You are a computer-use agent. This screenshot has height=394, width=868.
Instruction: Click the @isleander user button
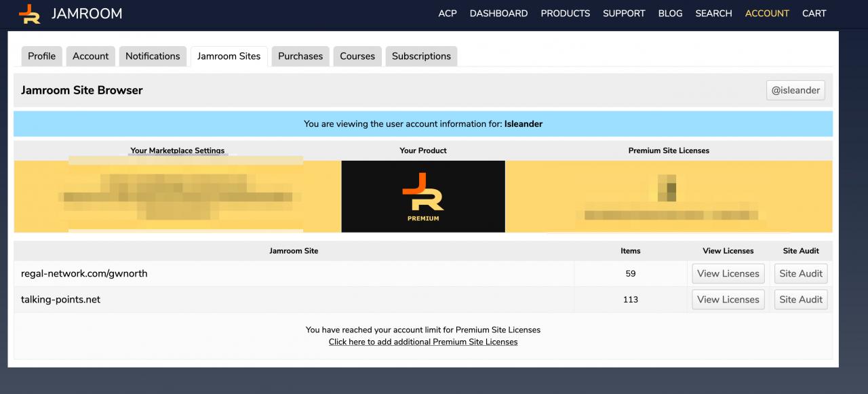[796, 90]
